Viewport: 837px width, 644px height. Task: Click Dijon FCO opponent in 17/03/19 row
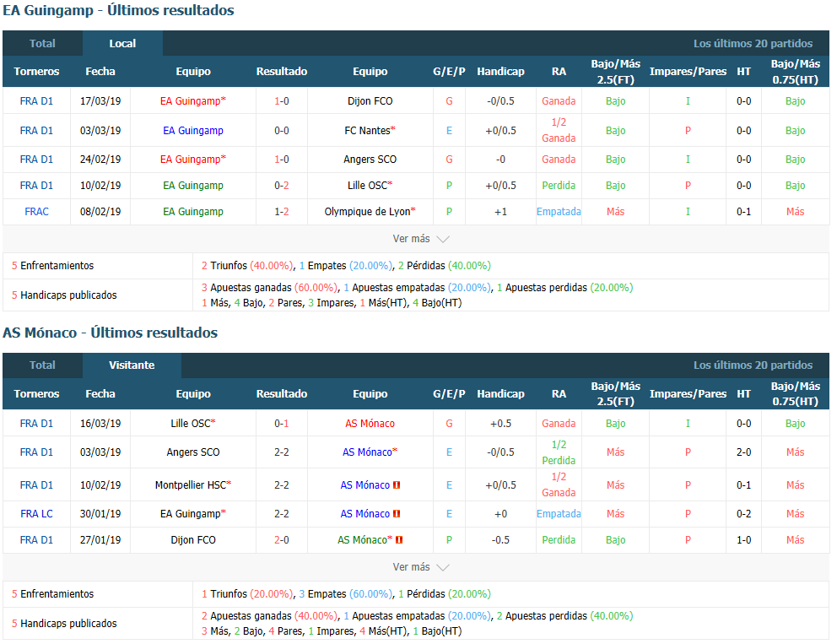[x=370, y=101]
